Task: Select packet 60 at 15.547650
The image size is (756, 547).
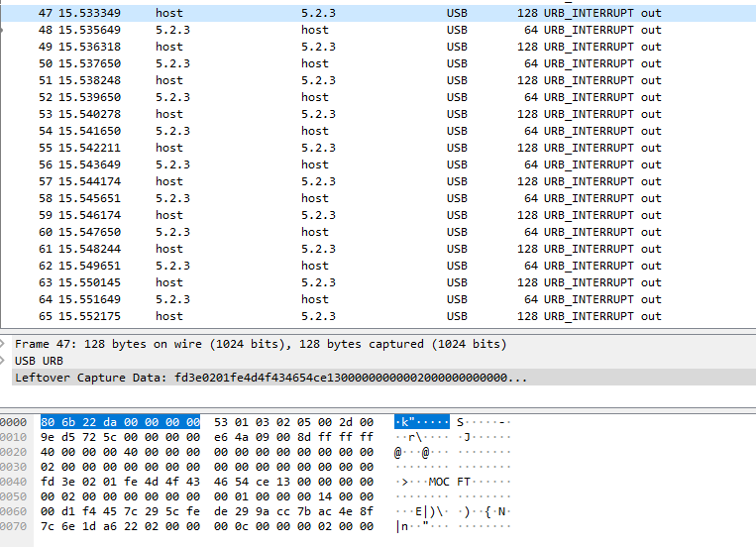Action: pyautogui.click(x=378, y=233)
